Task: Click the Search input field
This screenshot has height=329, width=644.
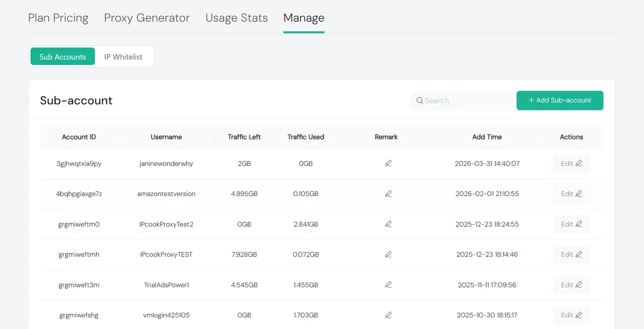Action: pyautogui.click(x=461, y=100)
